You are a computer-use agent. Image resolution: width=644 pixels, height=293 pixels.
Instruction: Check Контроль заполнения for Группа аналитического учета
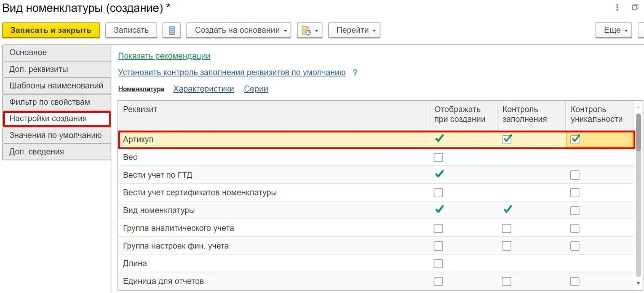click(506, 228)
